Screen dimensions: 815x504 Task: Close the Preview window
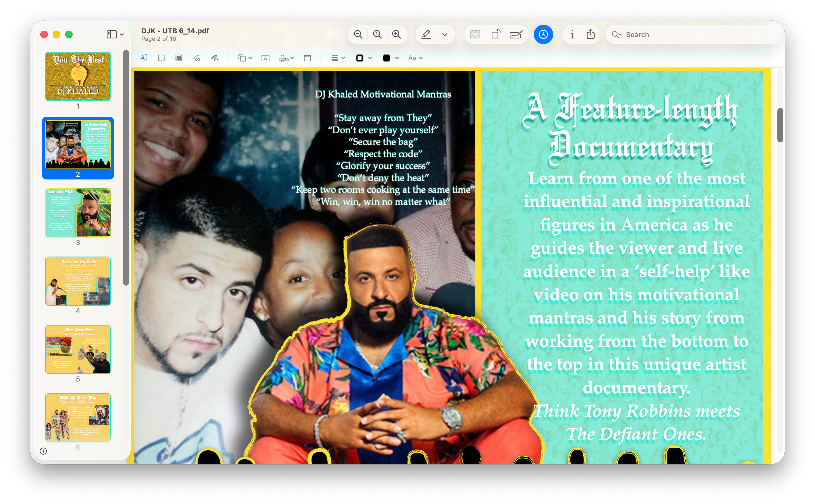[44, 34]
